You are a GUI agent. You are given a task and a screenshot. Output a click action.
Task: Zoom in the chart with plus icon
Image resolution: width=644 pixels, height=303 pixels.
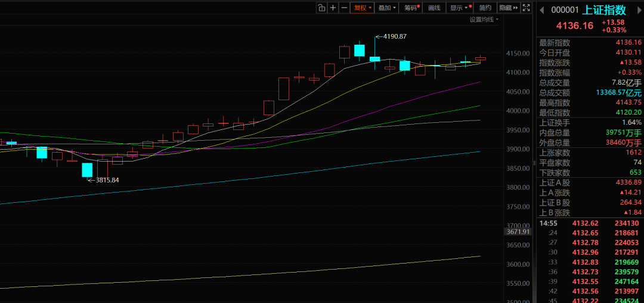coord(333,8)
